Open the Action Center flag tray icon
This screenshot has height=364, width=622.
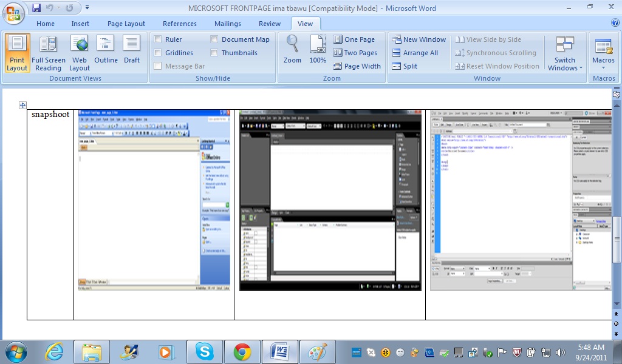point(502,352)
